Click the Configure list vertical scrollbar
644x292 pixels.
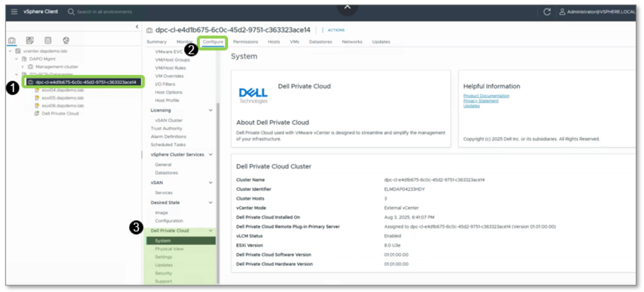coord(218,193)
